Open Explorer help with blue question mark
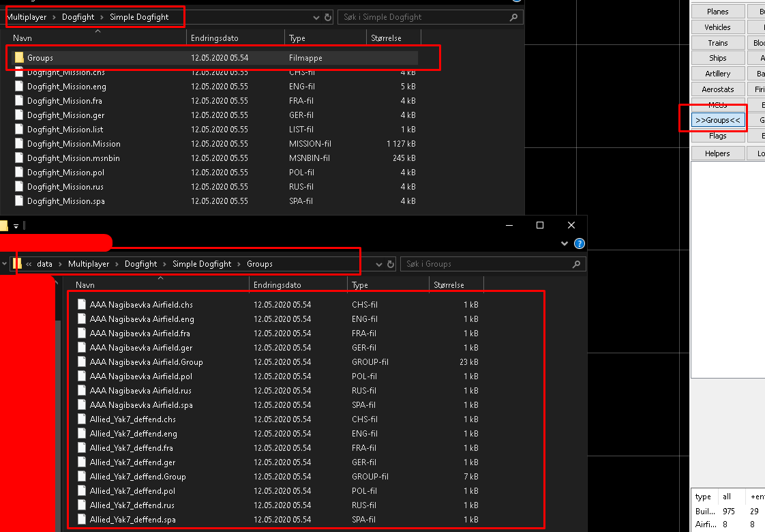 [x=579, y=243]
